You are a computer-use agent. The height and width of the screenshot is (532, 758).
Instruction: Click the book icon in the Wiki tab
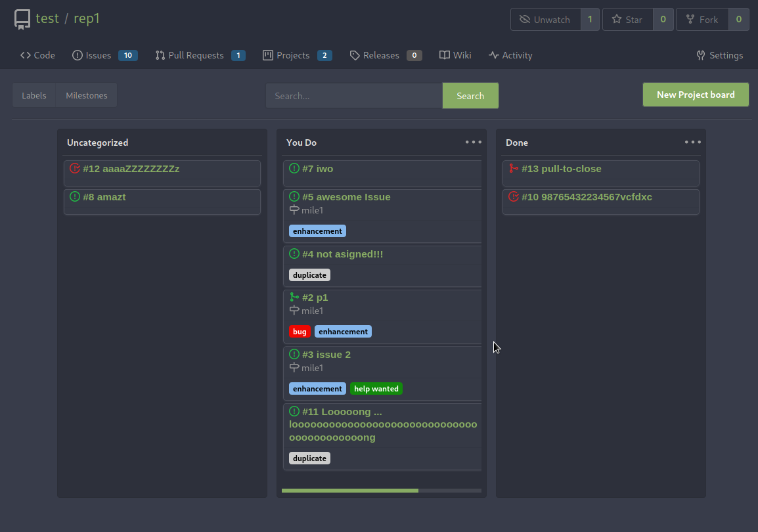pos(444,55)
